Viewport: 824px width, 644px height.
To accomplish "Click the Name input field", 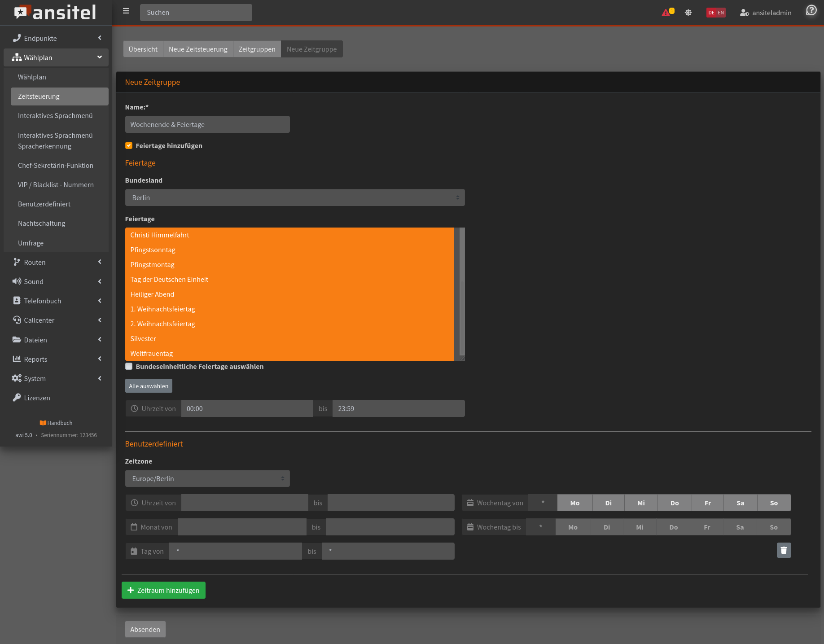I will (207, 124).
